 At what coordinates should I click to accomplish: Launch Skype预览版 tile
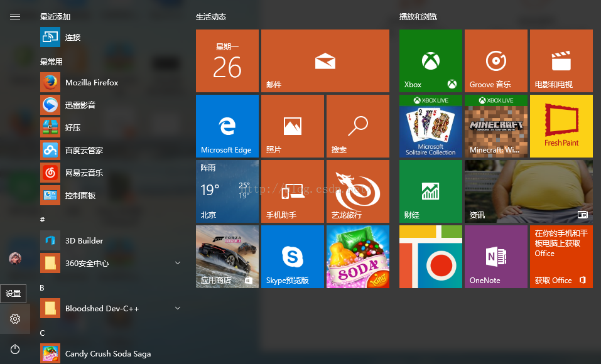(293, 257)
